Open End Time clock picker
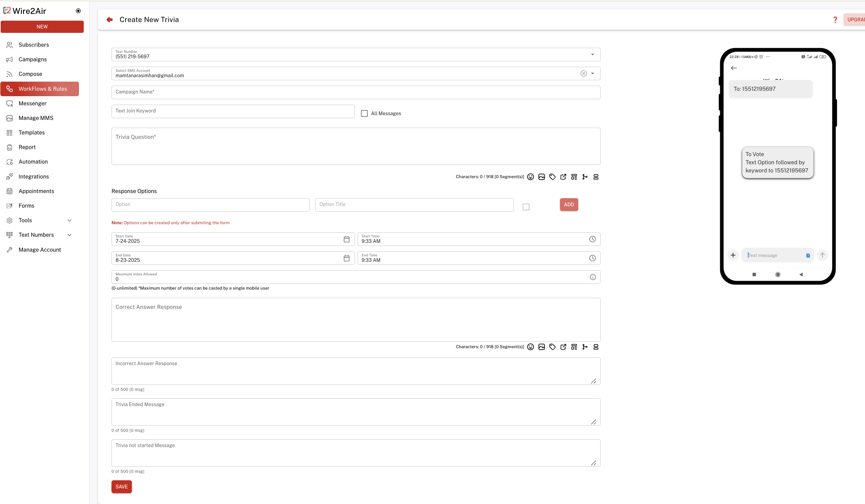865x504 pixels. pyautogui.click(x=592, y=258)
